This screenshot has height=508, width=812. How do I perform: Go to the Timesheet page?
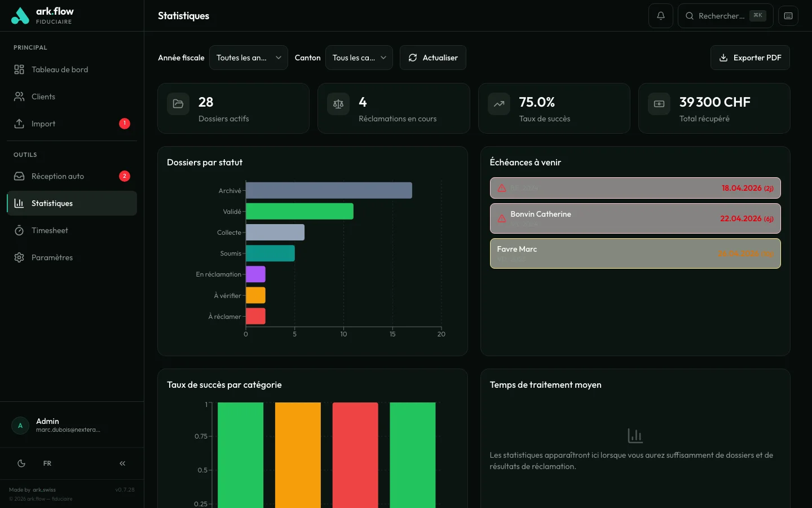pos(50,230)
